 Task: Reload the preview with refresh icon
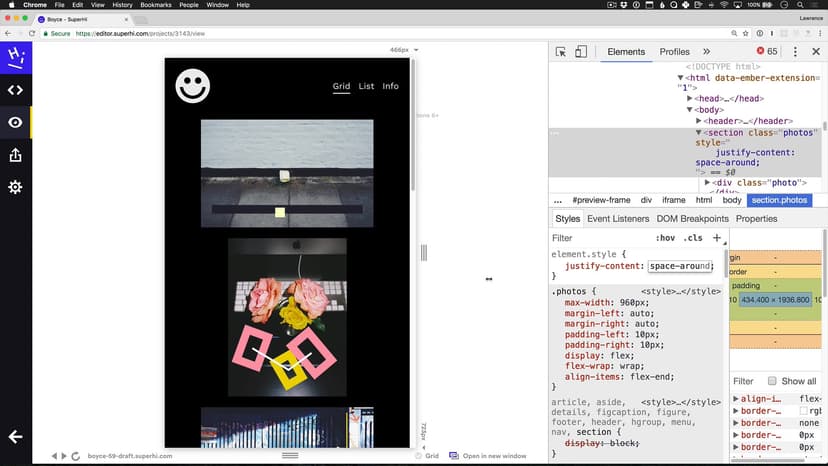(76, 456)
